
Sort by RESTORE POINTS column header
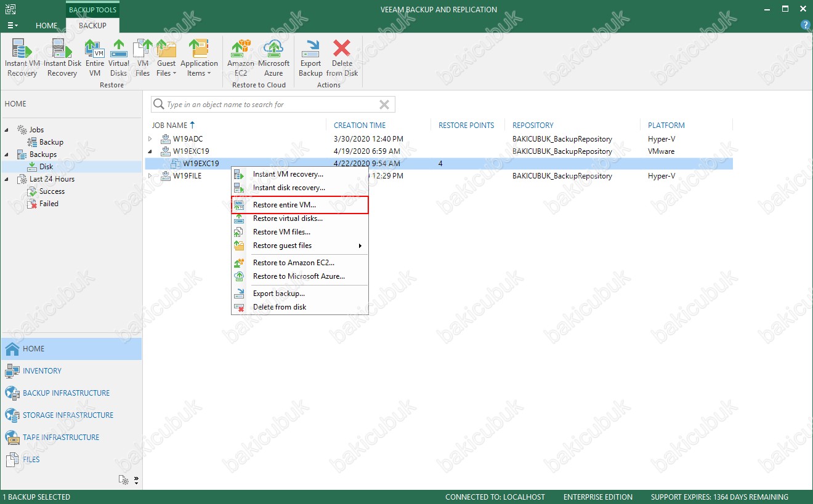tap(466, 125)
